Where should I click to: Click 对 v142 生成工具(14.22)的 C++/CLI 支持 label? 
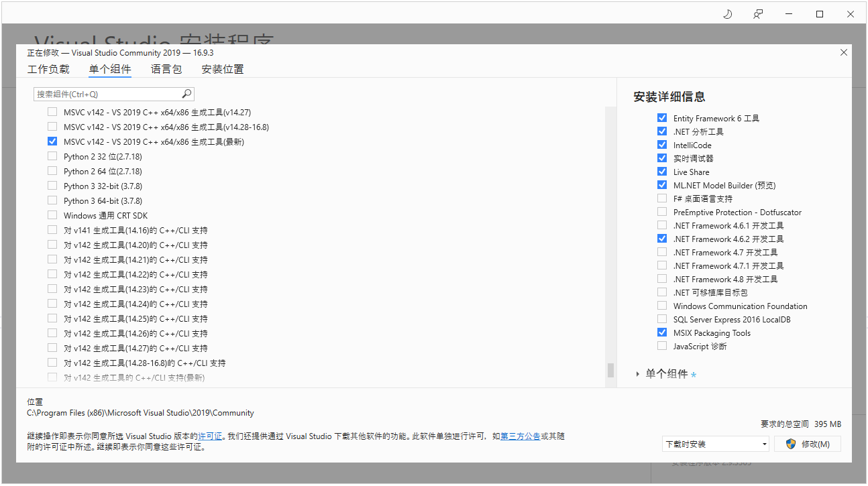(x=135, y=274)
